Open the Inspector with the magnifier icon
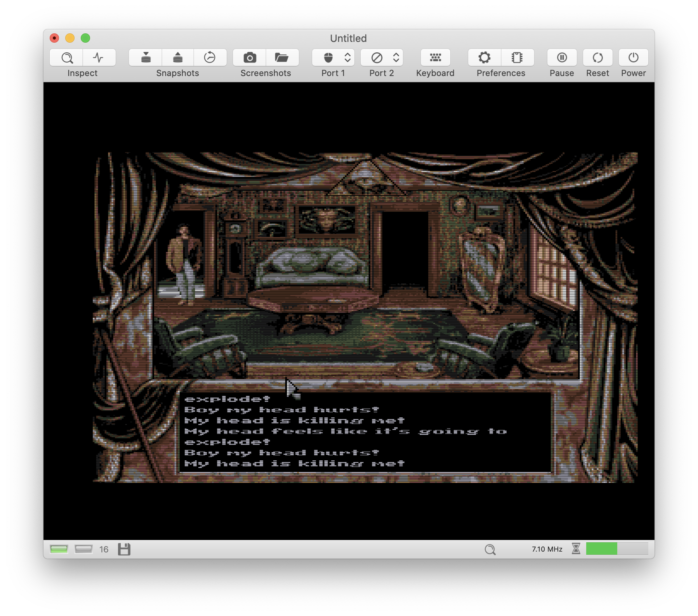The width and height of the screenshot is (698, 616). tap(66, 58)
